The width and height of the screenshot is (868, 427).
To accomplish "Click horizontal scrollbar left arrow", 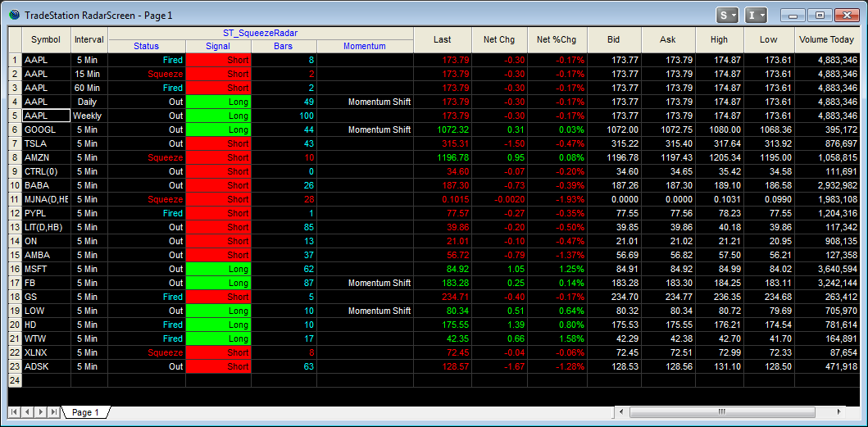I will 621,412.
